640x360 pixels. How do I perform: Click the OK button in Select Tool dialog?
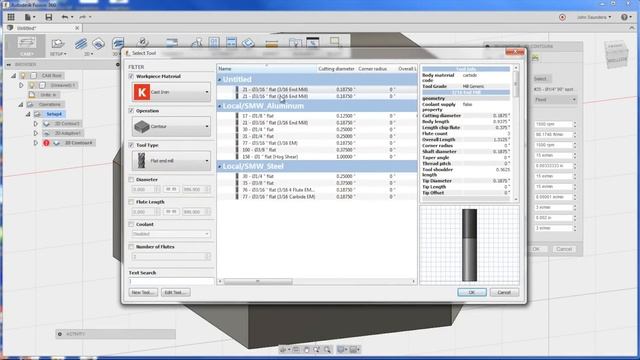[x=472, y=292]
